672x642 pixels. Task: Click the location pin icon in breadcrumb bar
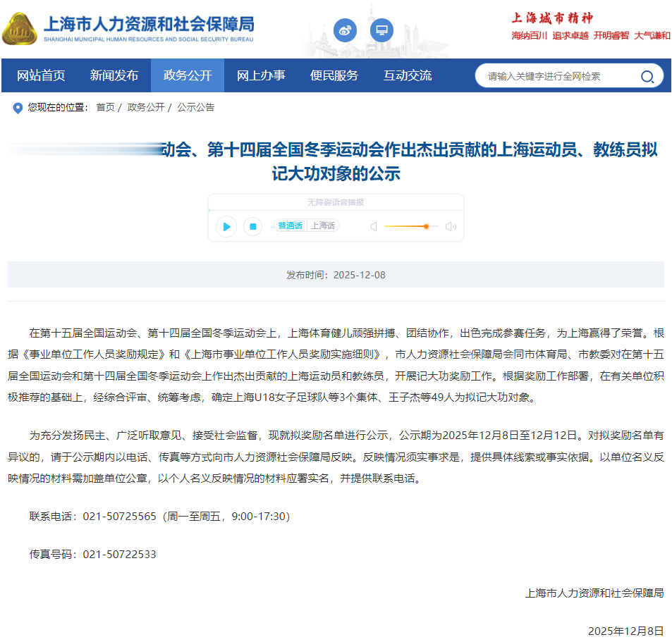point(17,108)
